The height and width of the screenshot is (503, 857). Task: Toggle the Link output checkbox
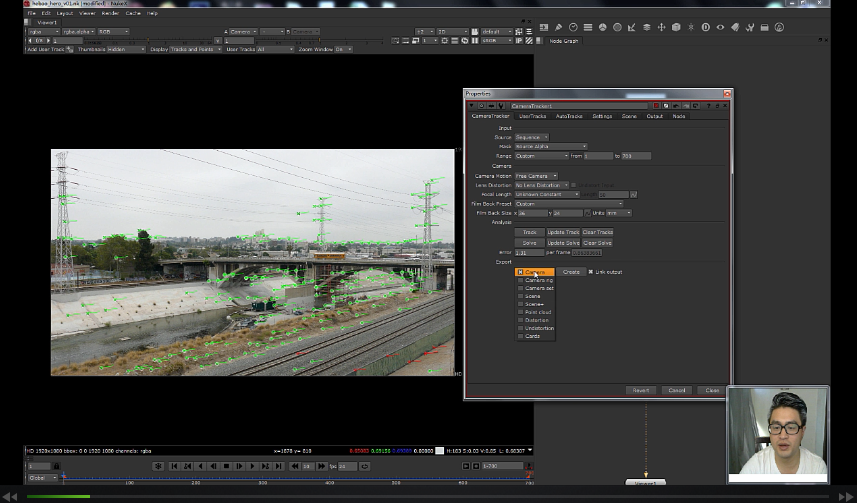coord(591,272)
